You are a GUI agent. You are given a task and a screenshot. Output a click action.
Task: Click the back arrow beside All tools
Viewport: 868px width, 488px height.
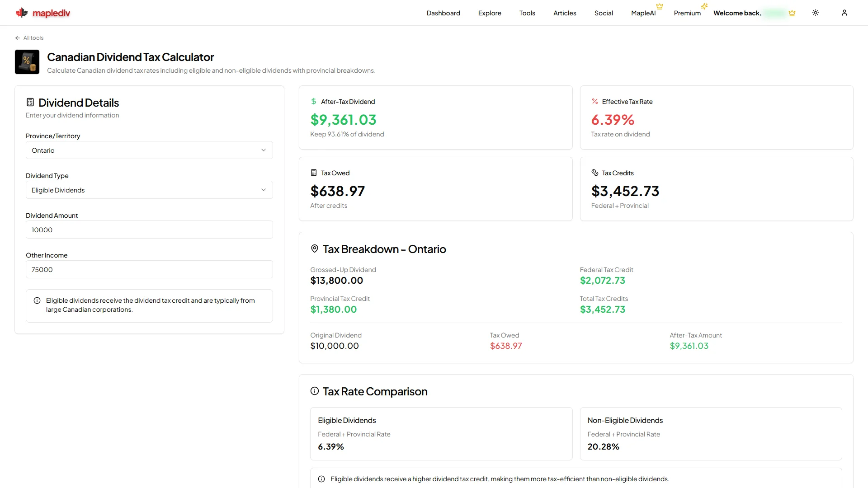pyautogui.click(x=18, y=38)
